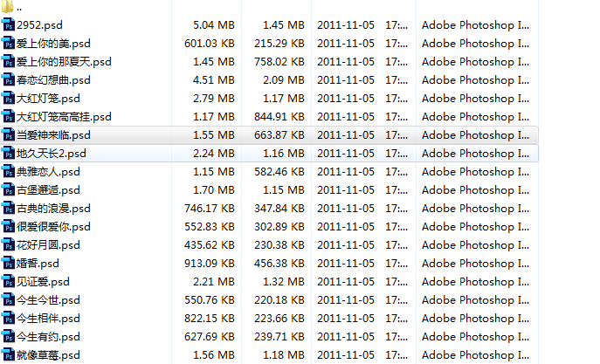600x364 pixels.
Task: Click the 今生相伴.psd file name
Action: coord(48,319)
